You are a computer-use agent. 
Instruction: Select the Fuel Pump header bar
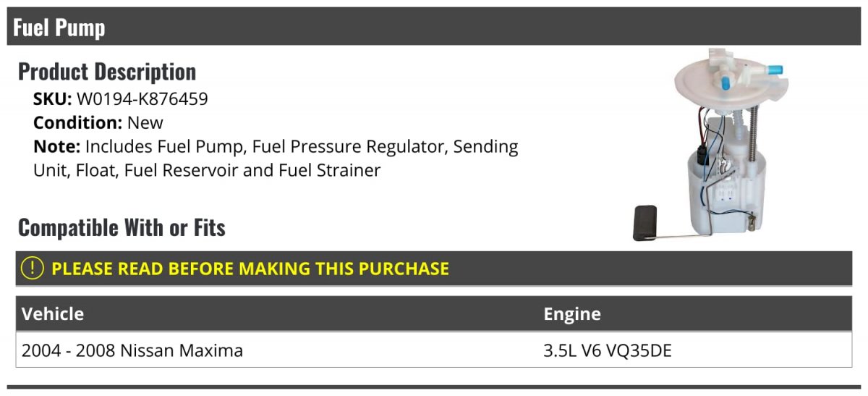[434, 27]
